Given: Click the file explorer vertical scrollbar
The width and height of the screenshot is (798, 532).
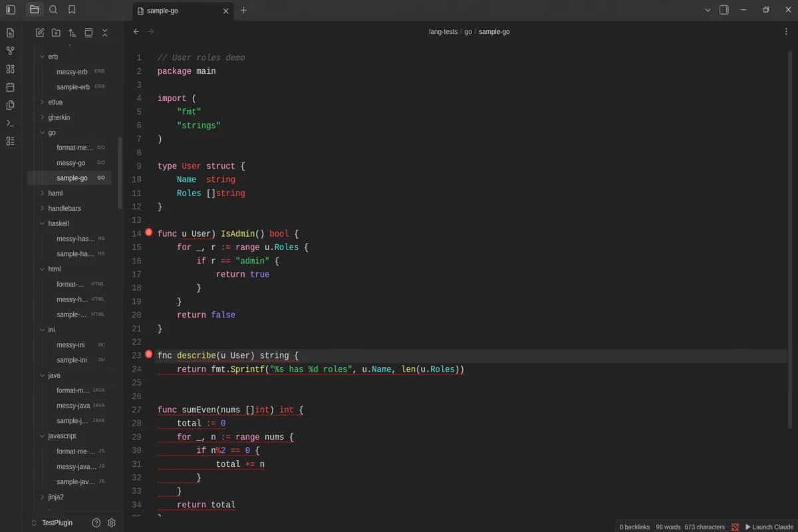Looking at the screenshot, I should pyautogui.click(x=120, y=173).
